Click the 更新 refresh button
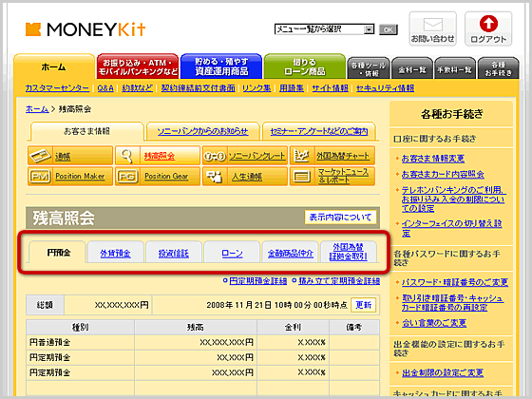 coord(363,305)
